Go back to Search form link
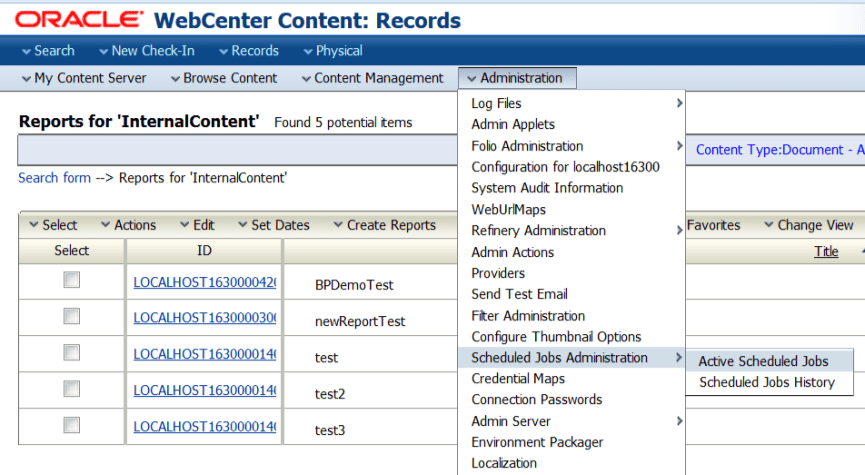 coord(54,178)
